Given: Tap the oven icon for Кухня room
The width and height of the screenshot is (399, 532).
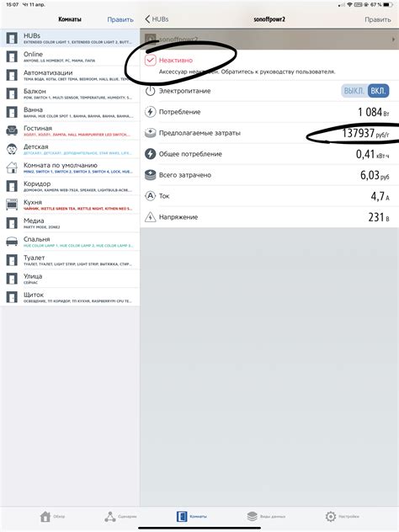Looking at the screenshot, I should [x=12, y=205].
